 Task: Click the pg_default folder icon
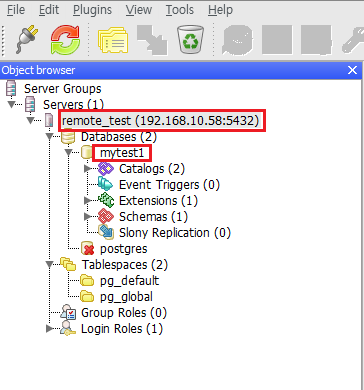tap(87, 281)
